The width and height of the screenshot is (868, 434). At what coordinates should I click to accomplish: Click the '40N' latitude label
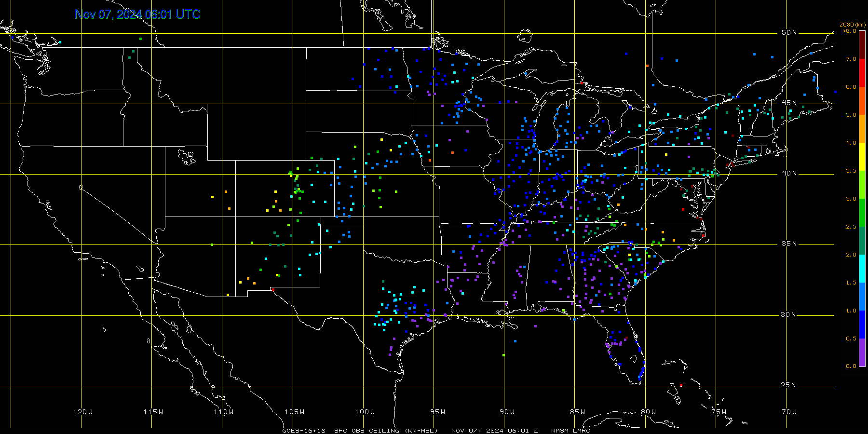[x=789, y=173]
